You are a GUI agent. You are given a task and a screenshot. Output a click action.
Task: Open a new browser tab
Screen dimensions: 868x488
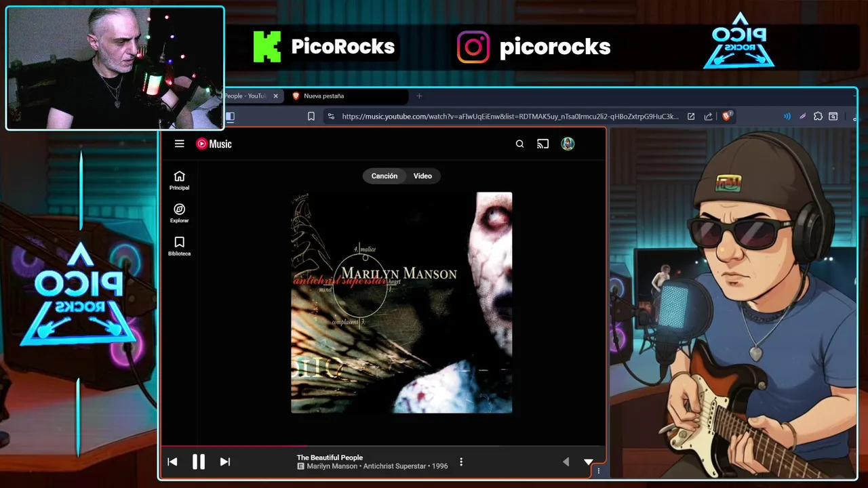[x=419, y=96]
